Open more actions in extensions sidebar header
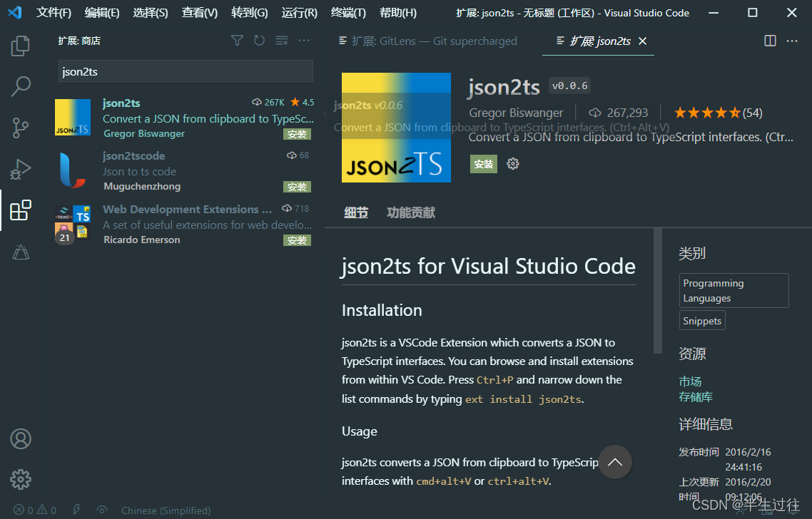Image resolution: width=812 pixels, height=519 pixels. [x=304, y=41]
